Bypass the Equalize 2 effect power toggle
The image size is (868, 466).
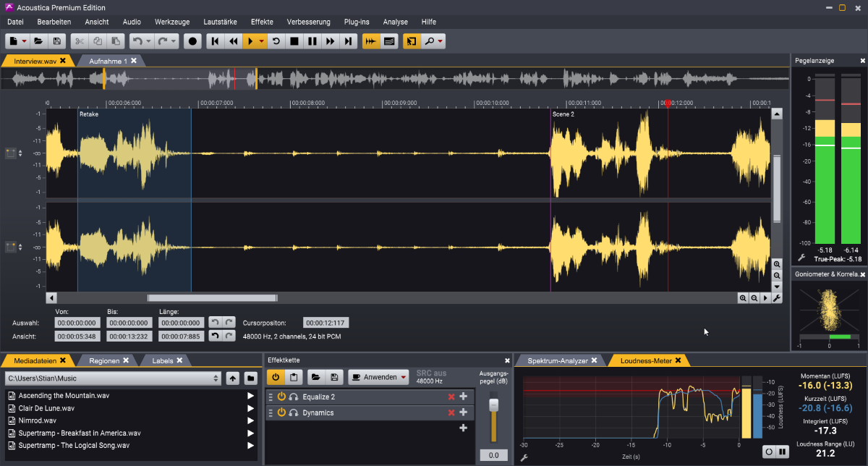[x=281, y=397]
